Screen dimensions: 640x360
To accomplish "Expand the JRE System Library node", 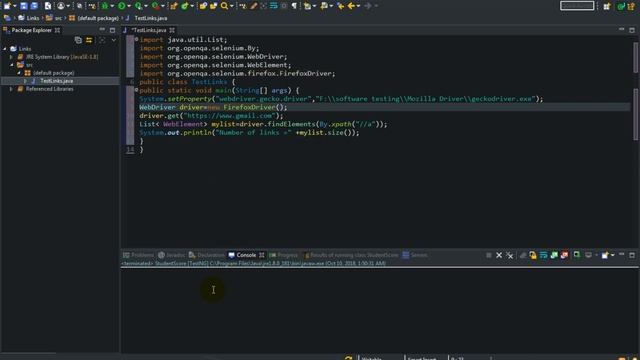I will click(x=11, y=57).
